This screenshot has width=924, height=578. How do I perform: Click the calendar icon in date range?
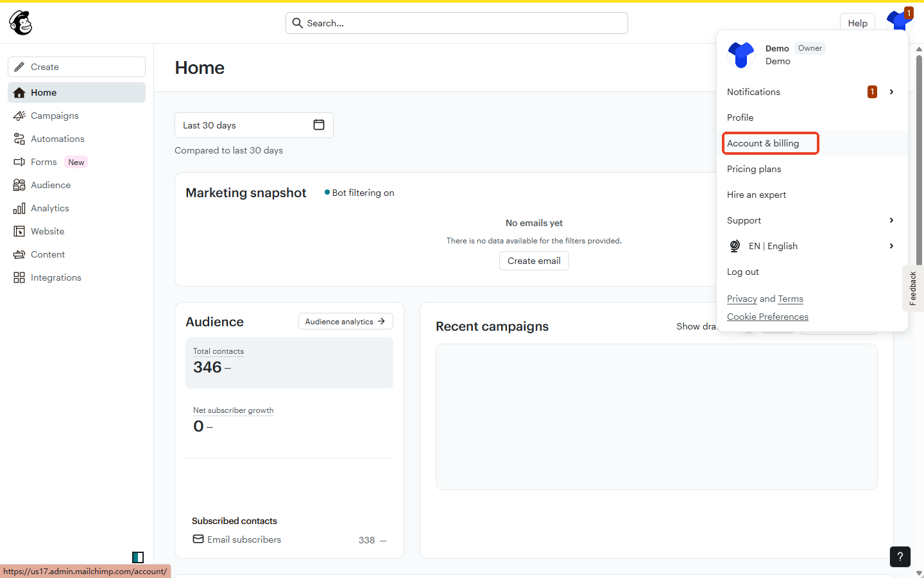[318, 125]
